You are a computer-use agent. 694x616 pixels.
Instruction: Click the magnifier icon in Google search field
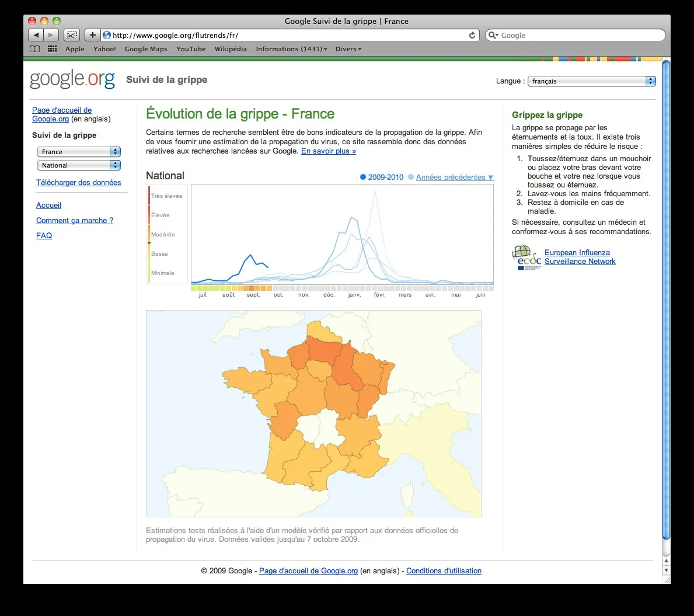click(x=493, y=35)
